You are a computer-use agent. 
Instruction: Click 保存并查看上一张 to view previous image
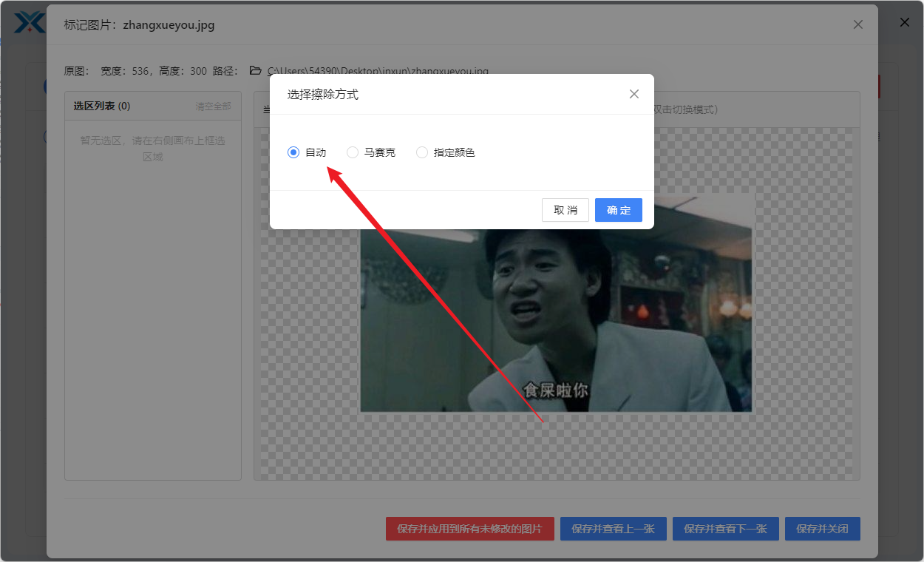click(613, 529)
